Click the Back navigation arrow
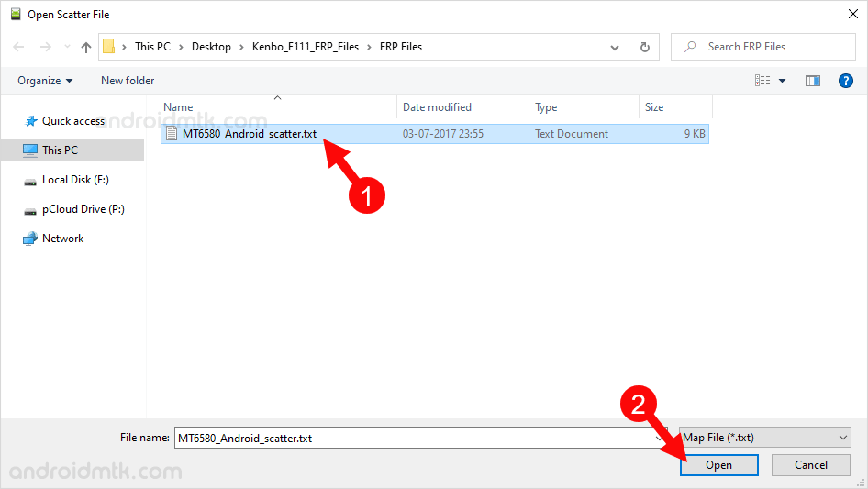The image size is (868, 489). click(19, 47)
